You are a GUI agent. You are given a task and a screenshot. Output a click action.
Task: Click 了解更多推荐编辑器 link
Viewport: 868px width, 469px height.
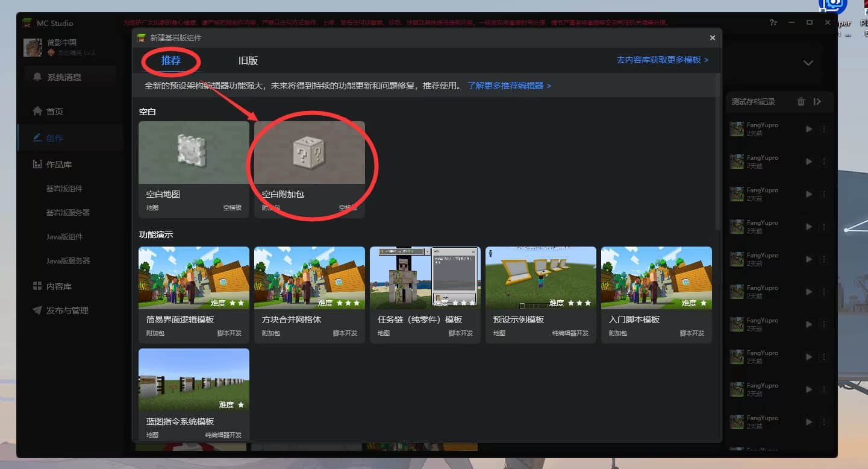point(509,86)
